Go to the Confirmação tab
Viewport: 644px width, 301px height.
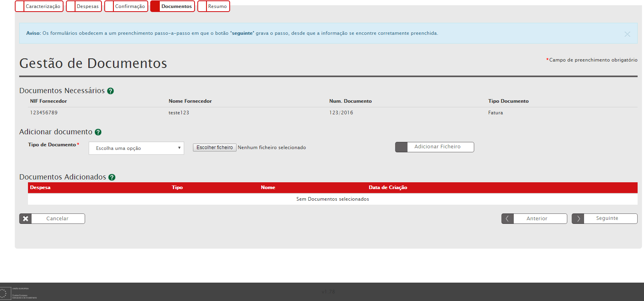click(126, 6)
